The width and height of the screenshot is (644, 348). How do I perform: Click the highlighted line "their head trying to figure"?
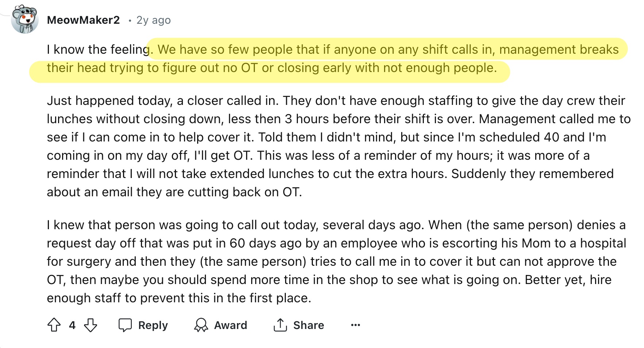pos(272,68)
